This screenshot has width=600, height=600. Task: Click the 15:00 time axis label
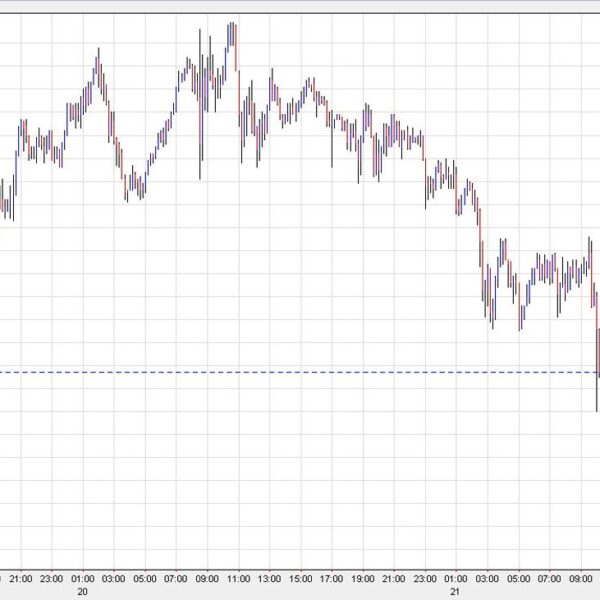(x=301, y=579)
